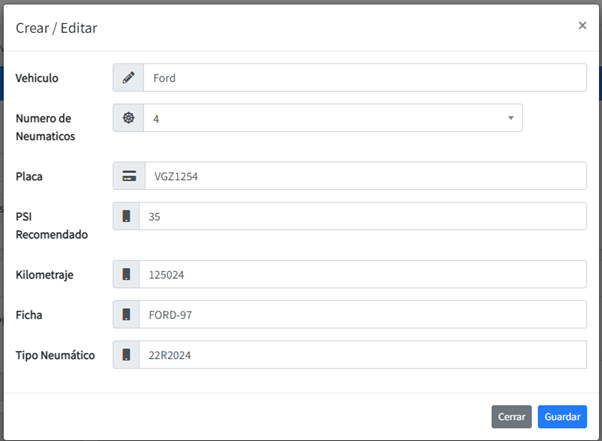Click the tire icon for Numero de Neumaticos
The height and width of the screenshot is (441, 602).
pyautogui.click(x=128, y=118)
